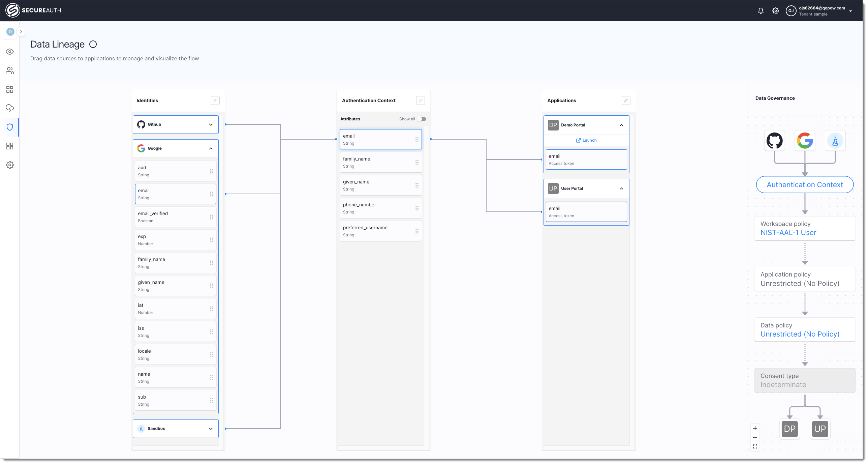The width and height of the screenshot is (868, 464).
Task: Select Google locale attribute
Action: click(176, 354)
